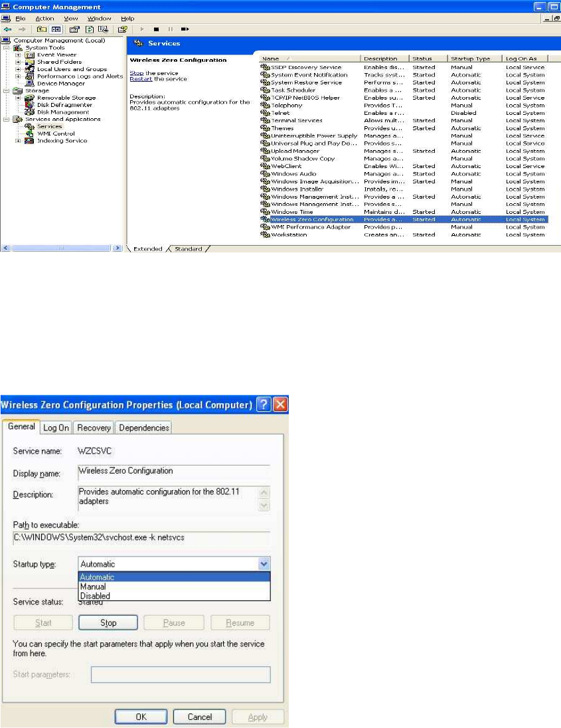Click the Pause Service toolbar icon
Viewport: 561px width, 728px height.
coord(171,29)
